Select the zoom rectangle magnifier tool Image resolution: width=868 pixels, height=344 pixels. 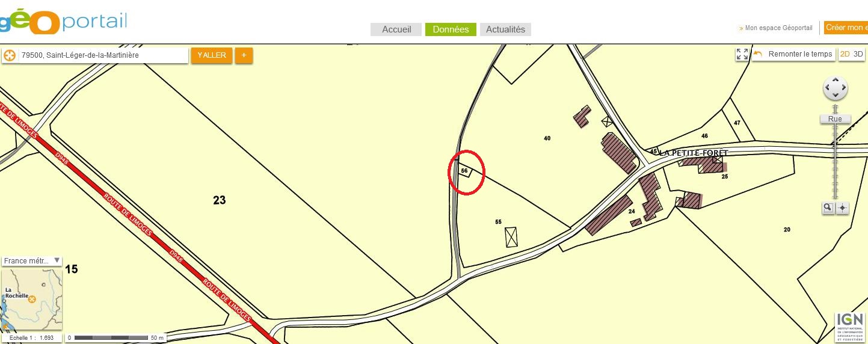tap(828, 207)
